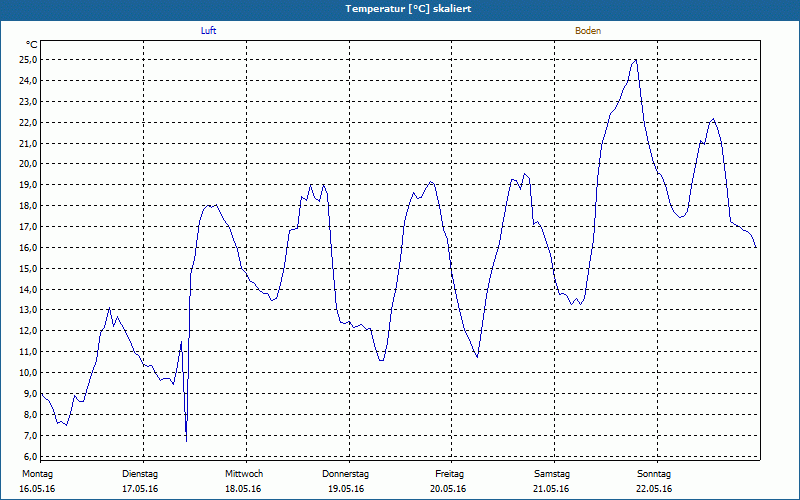Image resolution: width=800 pixels, height=500 pixels.
Task: Click the Samstag day label
Action: coord(552,474)
